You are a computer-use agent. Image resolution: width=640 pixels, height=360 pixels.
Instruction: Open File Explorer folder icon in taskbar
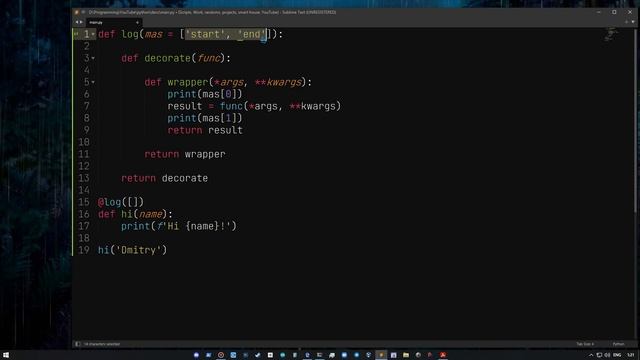tap(406, 355)
